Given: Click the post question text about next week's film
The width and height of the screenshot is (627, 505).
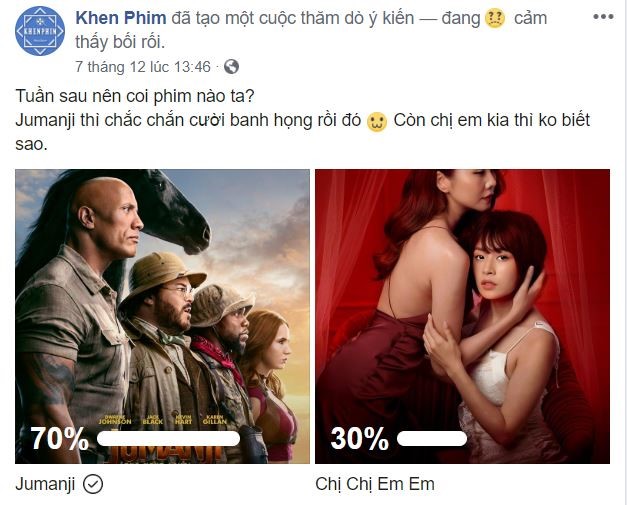Looking at the screenshot, I should coord(135,96).
